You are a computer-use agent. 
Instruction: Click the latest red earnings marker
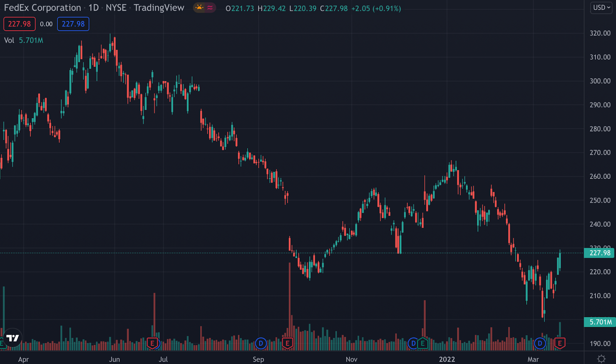click(x=560, y=343)
